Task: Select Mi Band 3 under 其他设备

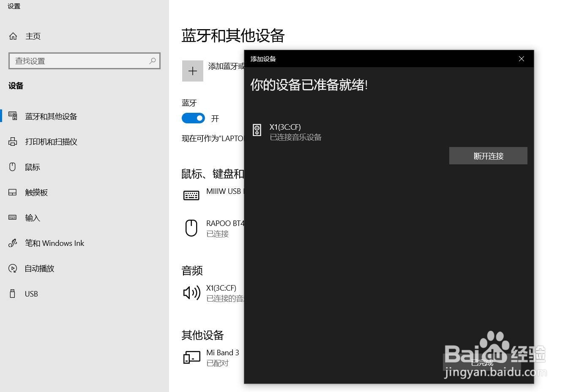Action: point(223,353)
